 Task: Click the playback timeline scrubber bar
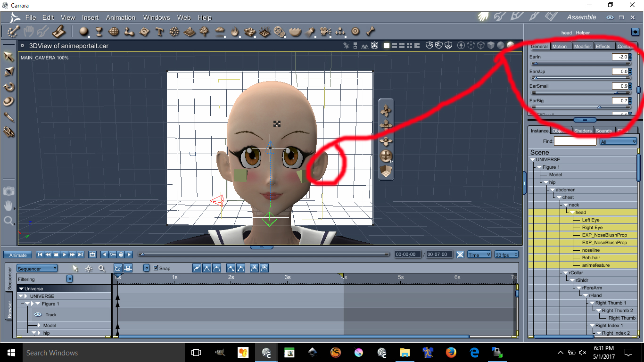[x=264, y=255]
